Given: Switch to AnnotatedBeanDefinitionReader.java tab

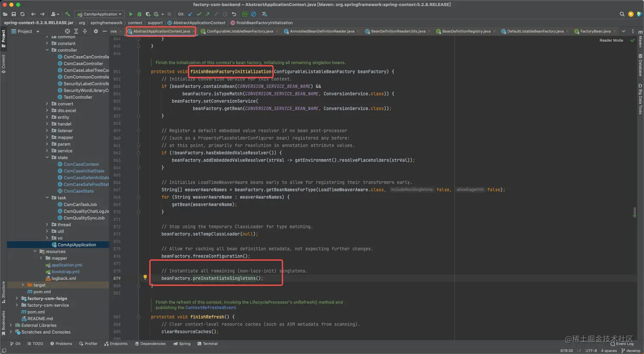Looking at the screenshot, I should [x=322, y=31].
